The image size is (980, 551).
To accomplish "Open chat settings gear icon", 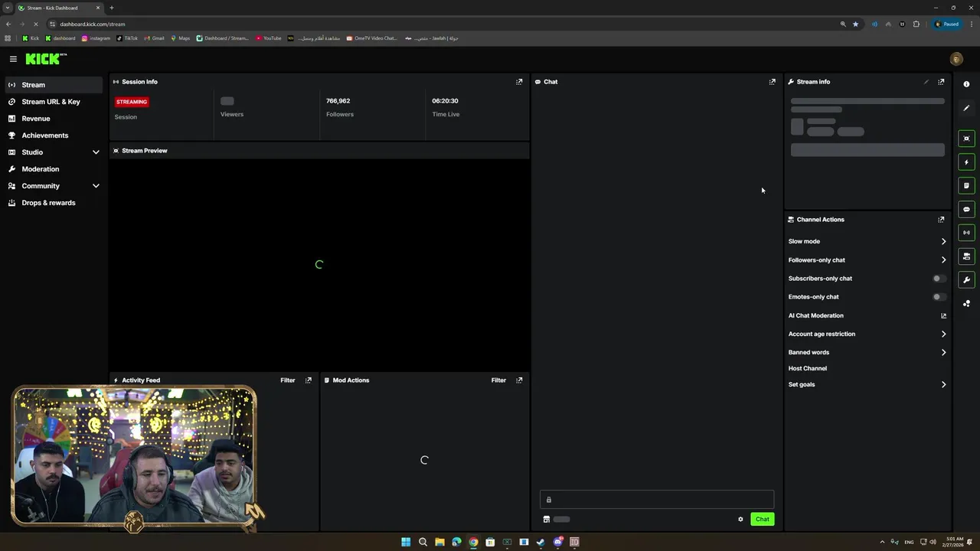I will pos(740,520).
